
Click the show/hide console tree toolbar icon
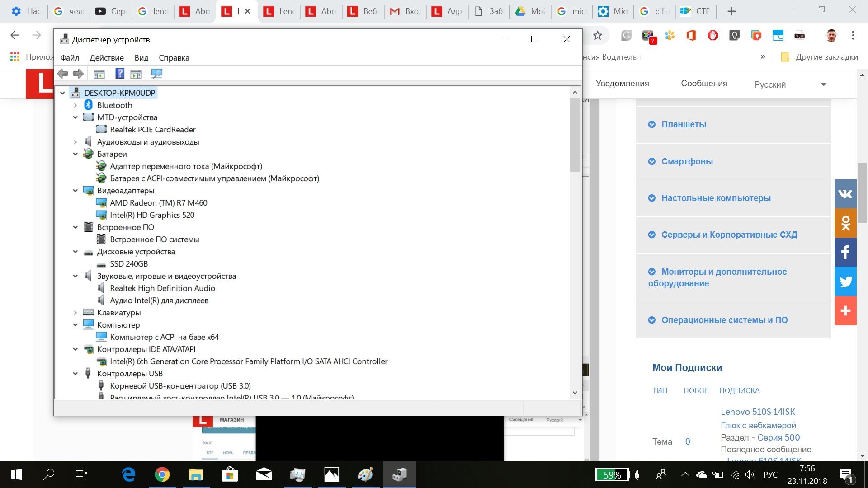99,74
